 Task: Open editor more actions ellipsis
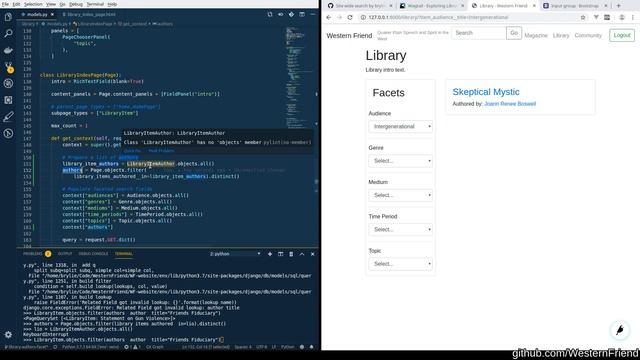click(x=313, y=14)
